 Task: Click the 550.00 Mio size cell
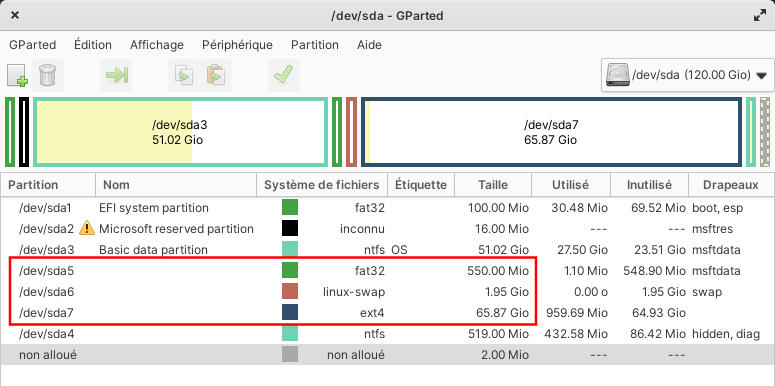pos(498,271)
